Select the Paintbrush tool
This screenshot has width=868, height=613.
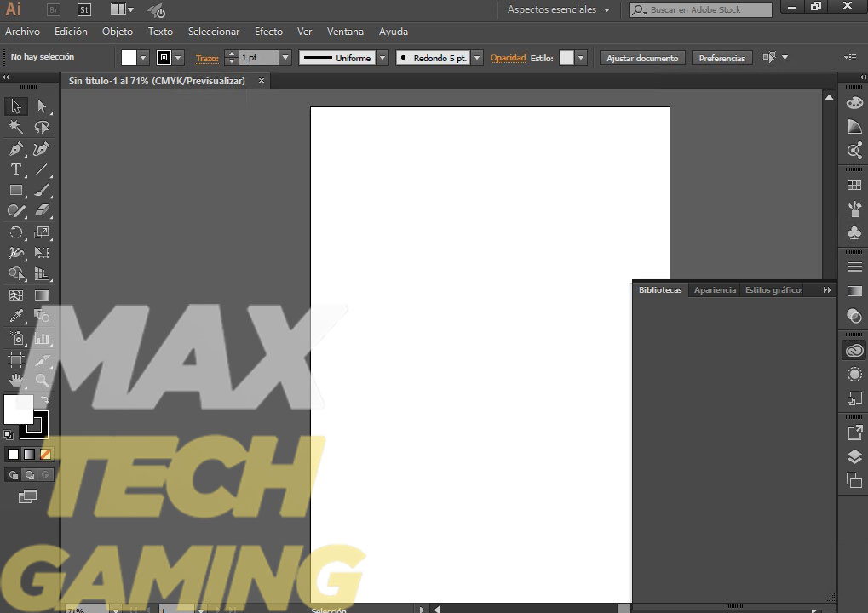pyautogui.click(x=42, y=191)
